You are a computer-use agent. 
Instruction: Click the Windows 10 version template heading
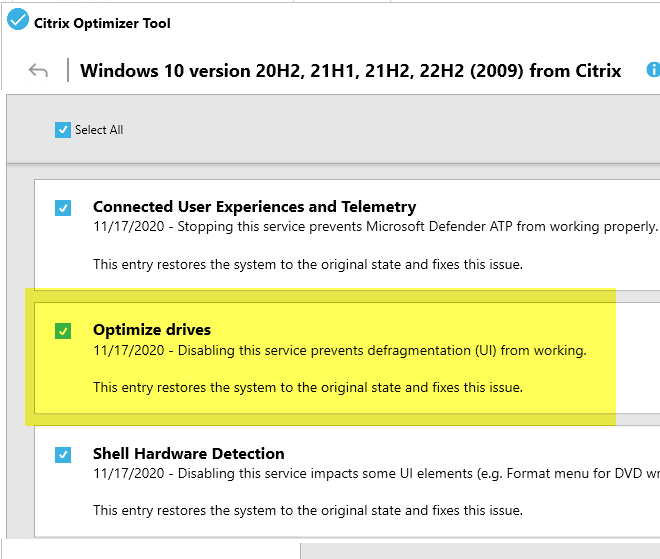point(351,71)
